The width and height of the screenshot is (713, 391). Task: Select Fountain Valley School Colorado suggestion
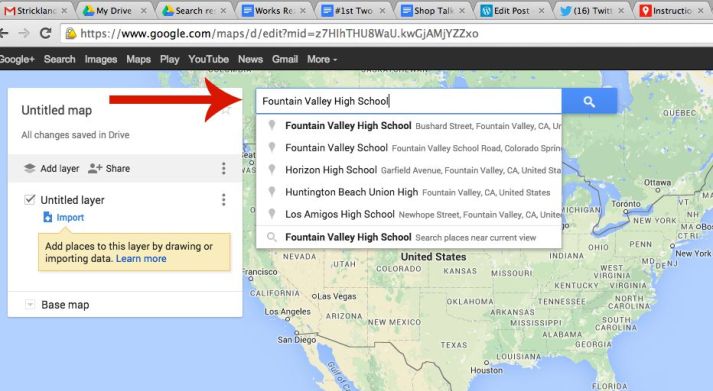(x=409, y=148)
